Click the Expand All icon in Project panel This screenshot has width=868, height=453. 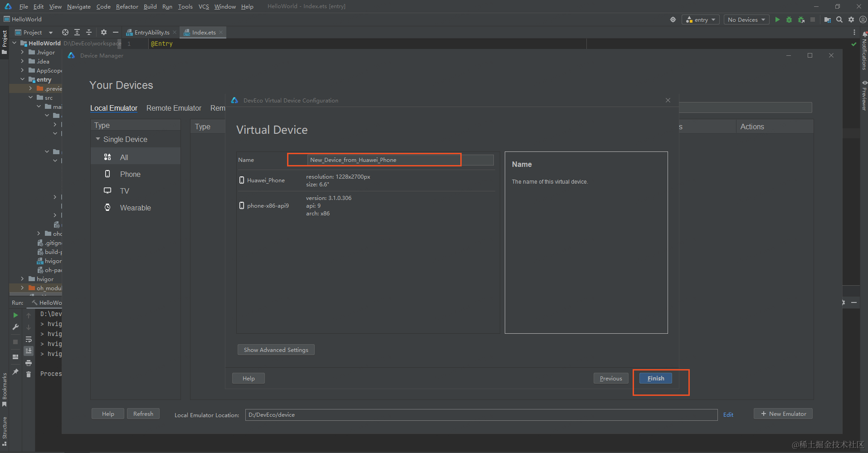[x=77, y=32]
